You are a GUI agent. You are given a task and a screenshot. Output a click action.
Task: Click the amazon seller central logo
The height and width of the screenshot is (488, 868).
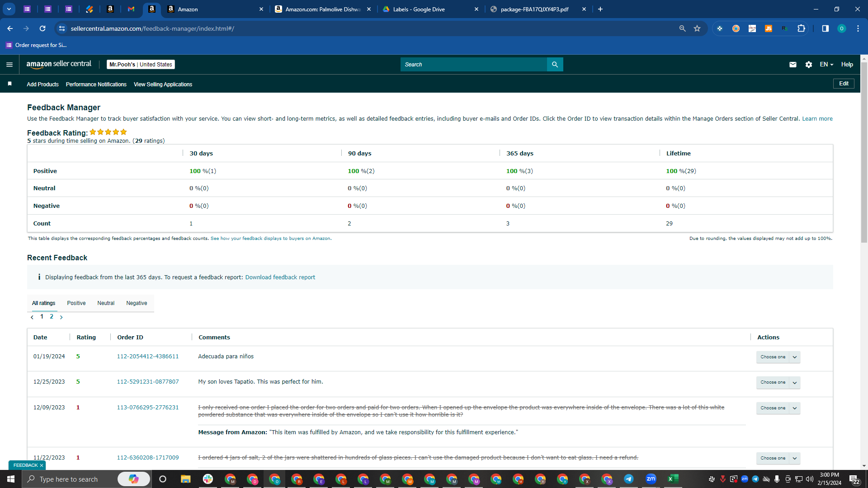[59, 64]
